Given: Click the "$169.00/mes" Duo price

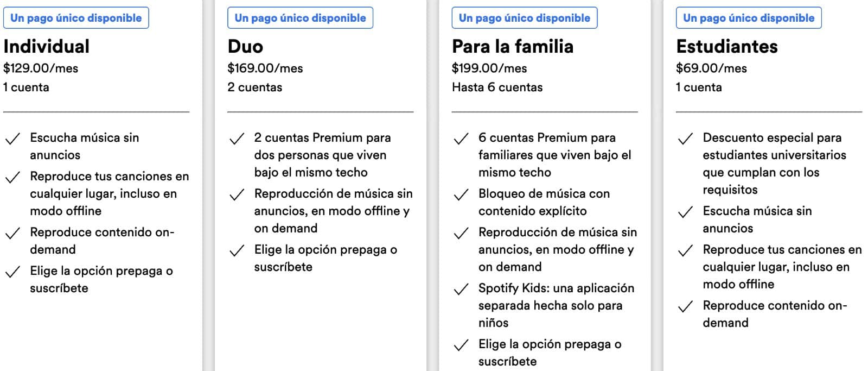Looking at the screenshot, I should 265,68.
